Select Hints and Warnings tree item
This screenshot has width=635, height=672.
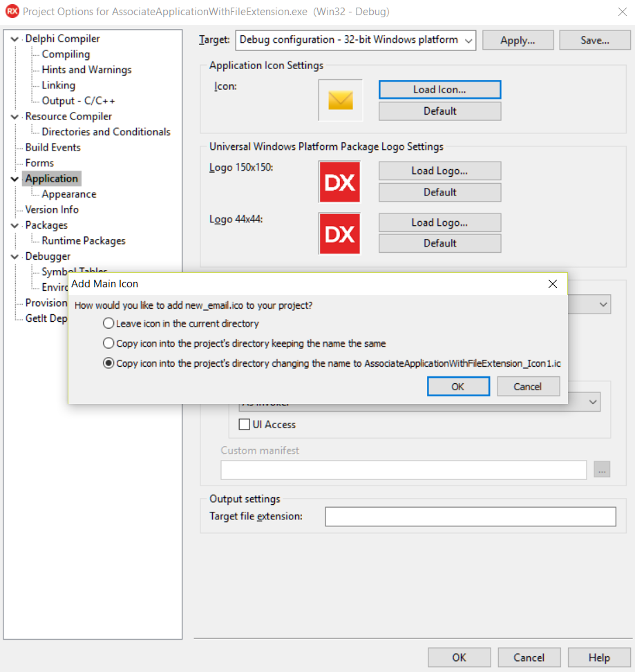86,70
